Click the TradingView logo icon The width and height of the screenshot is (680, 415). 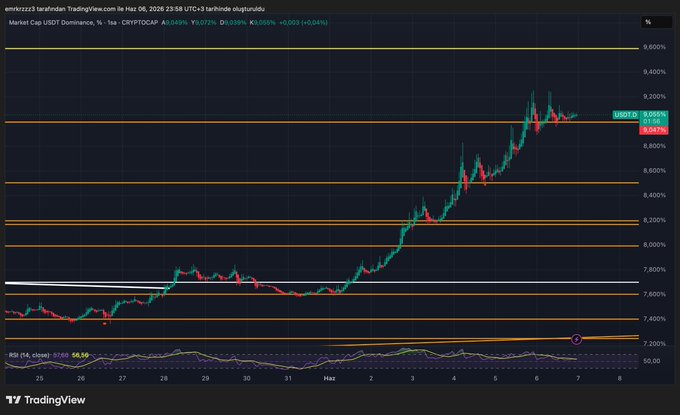click(13, 400)
